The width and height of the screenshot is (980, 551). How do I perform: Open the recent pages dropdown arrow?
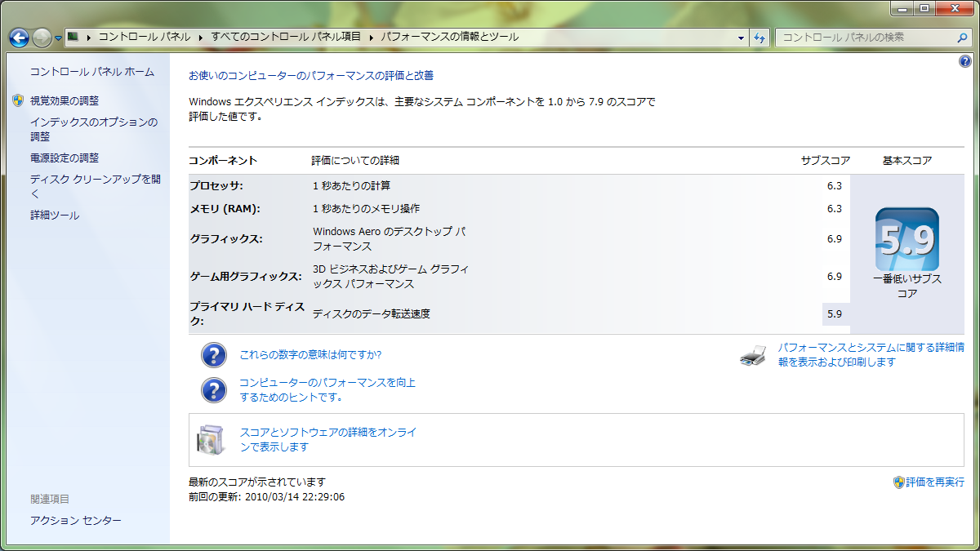[x=58, y=38]
